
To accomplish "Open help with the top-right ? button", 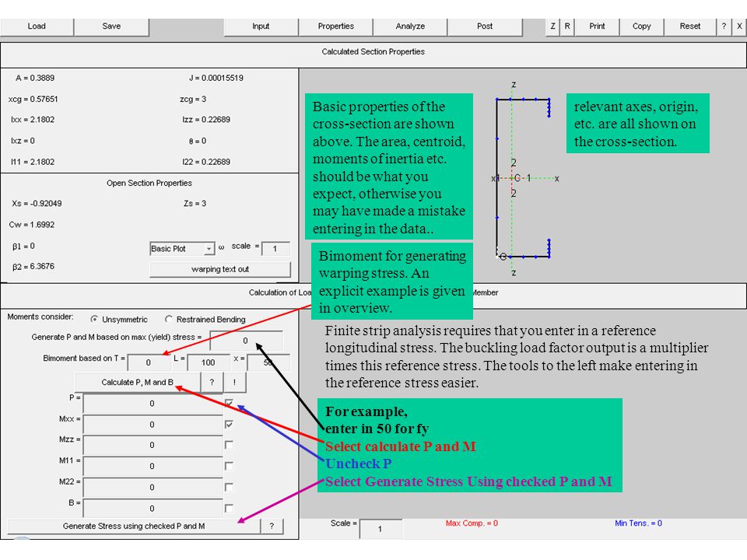I will [724, 26].
